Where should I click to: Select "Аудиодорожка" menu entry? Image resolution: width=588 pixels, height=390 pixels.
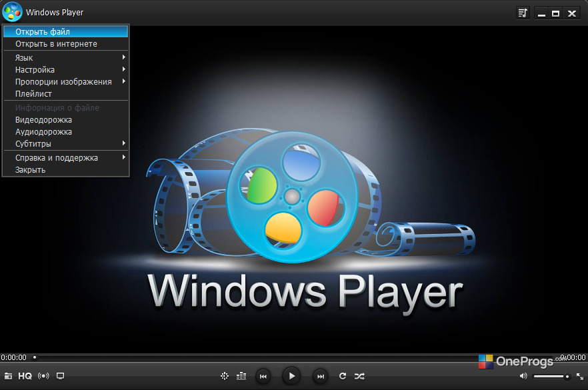click(x=65, y=132)
